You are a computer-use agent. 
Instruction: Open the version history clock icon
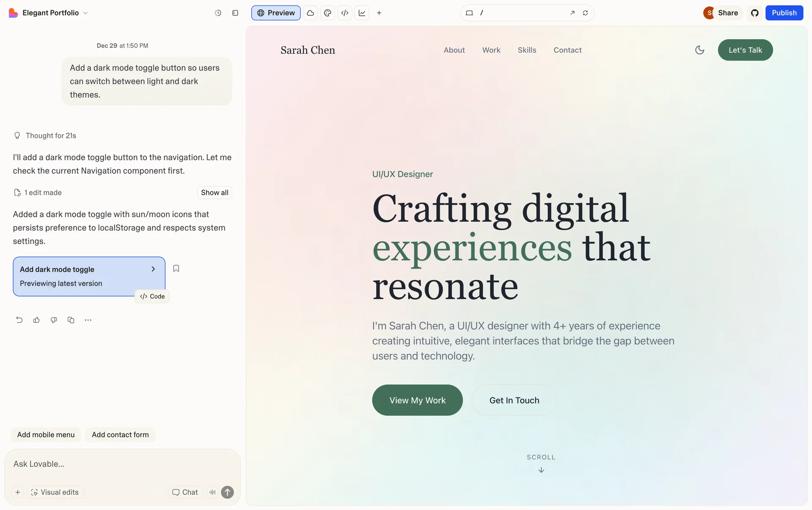pyautogui.click(x=218, y=13)
